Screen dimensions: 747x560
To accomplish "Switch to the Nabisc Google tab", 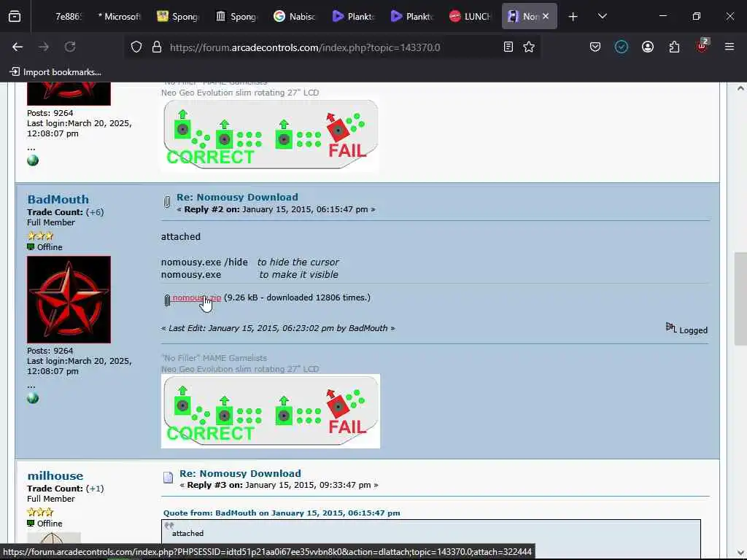I will 295,16.
